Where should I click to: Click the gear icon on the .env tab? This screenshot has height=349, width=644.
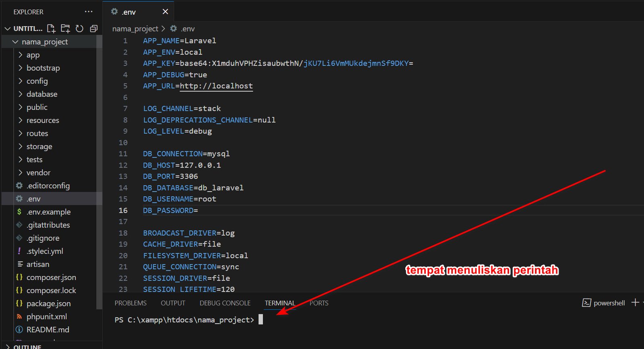coord(114,12)
